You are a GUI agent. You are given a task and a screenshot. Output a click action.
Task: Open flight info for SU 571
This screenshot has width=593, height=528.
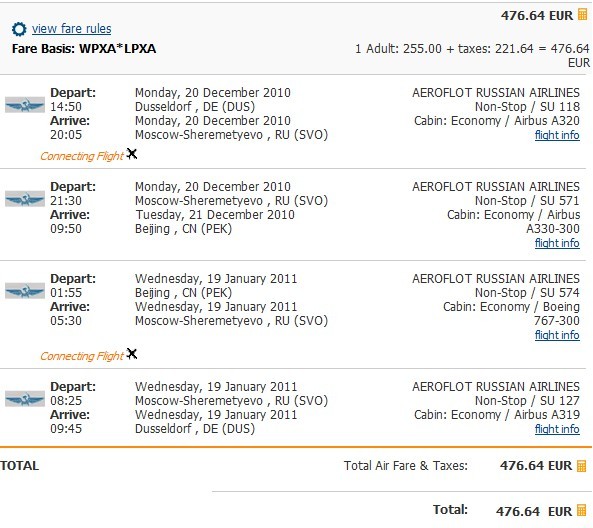point(557,243)
